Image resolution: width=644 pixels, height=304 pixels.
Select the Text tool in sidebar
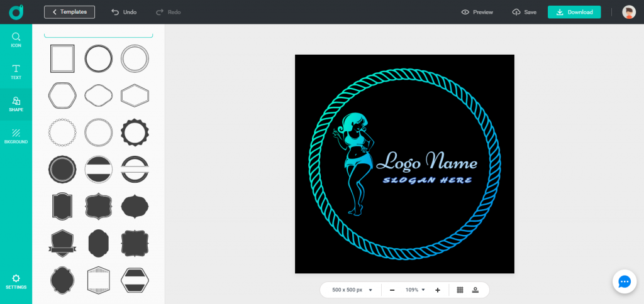pyautogui.click(x=16, y=72)
